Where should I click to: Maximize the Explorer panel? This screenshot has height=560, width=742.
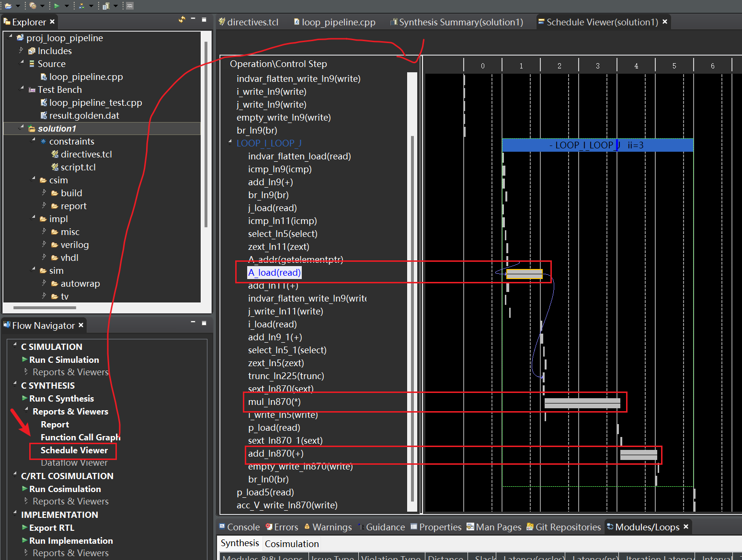pos(204,20)
